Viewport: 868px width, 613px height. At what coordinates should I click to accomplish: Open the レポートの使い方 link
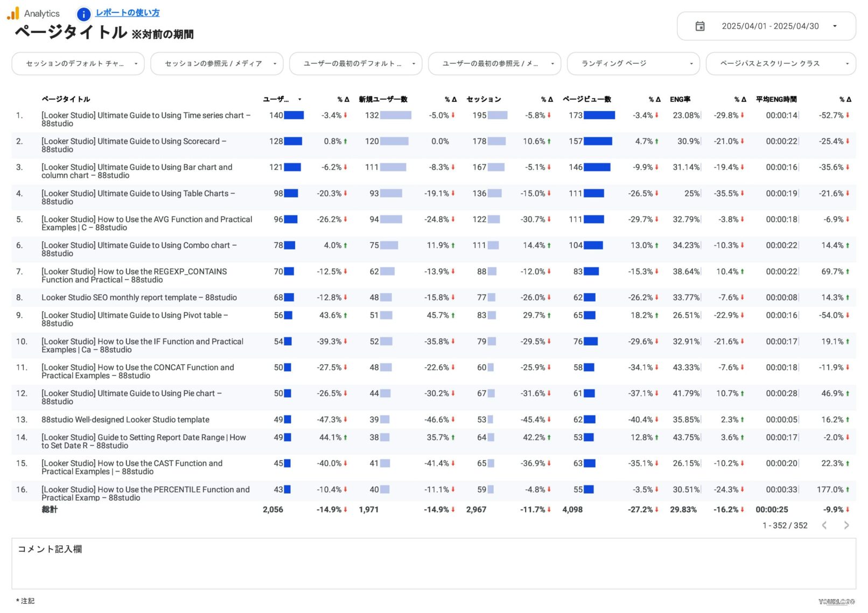[x=127, y=13]
